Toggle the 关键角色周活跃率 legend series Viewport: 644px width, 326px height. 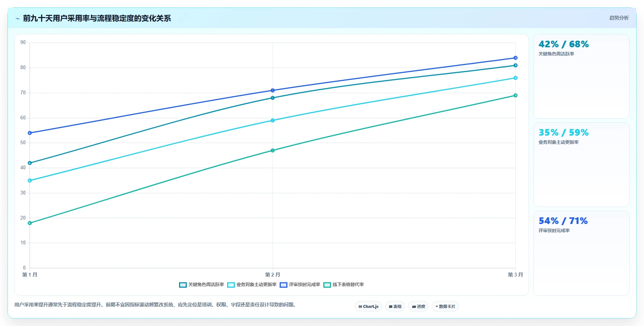tap(202, 285)
